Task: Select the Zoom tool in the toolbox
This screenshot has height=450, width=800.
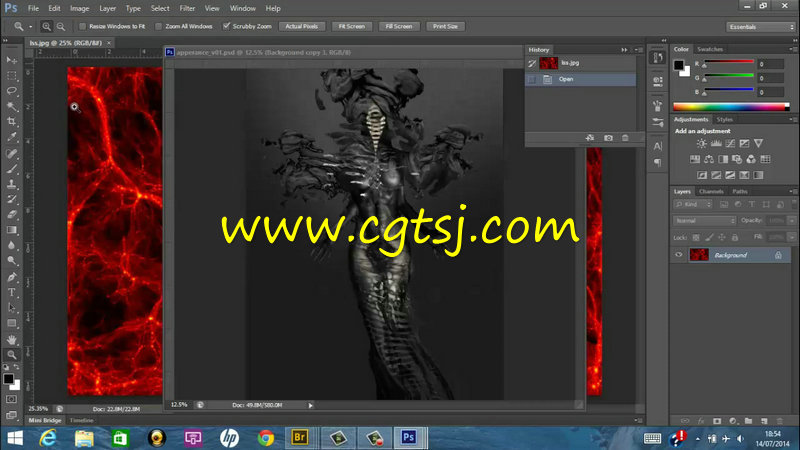Action: point(12,355)
